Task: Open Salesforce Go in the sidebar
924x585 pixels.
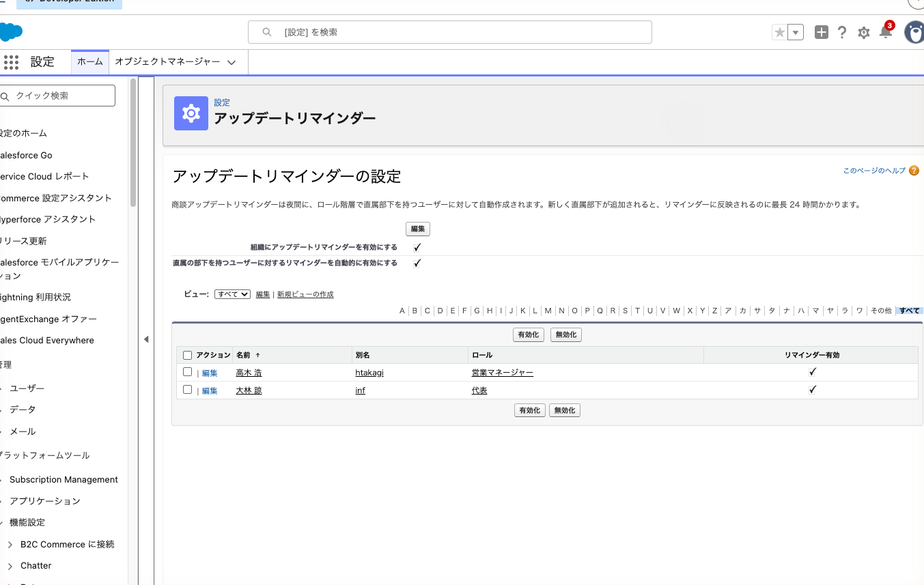Action: [x=26, y=155]
